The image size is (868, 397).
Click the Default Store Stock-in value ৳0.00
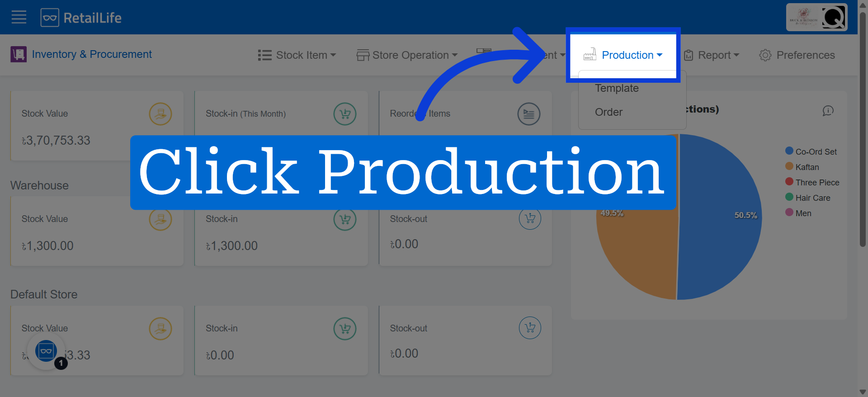click(220, 355)
